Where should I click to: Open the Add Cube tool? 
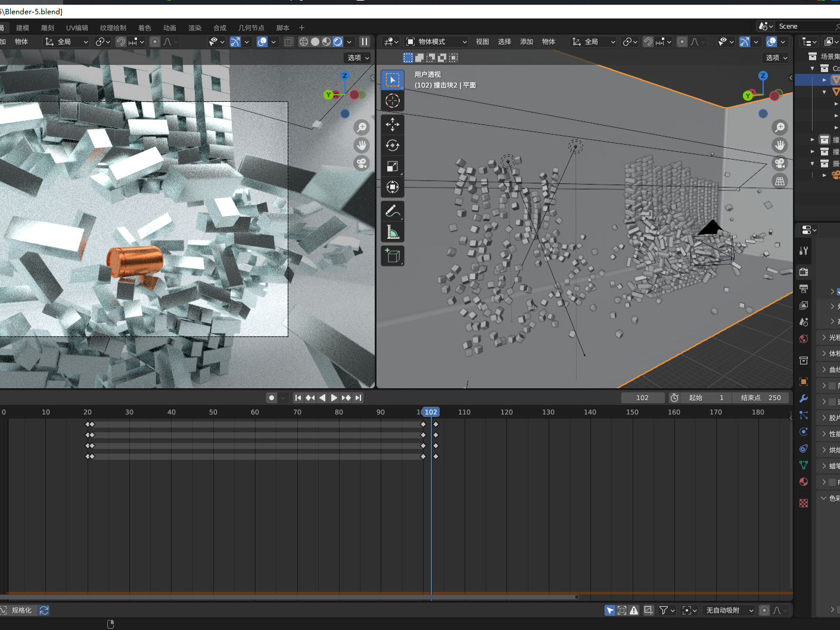[393, 255]
